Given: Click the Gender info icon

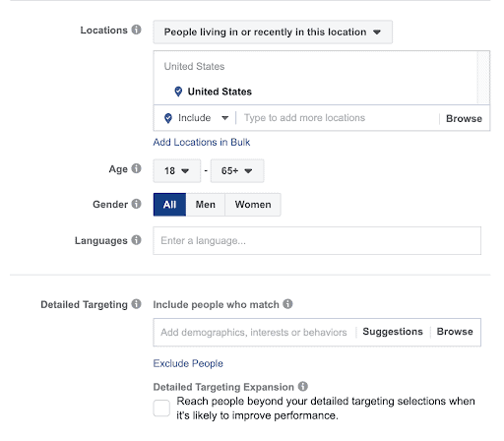Looking at the screenshot, I should point(136,204).
